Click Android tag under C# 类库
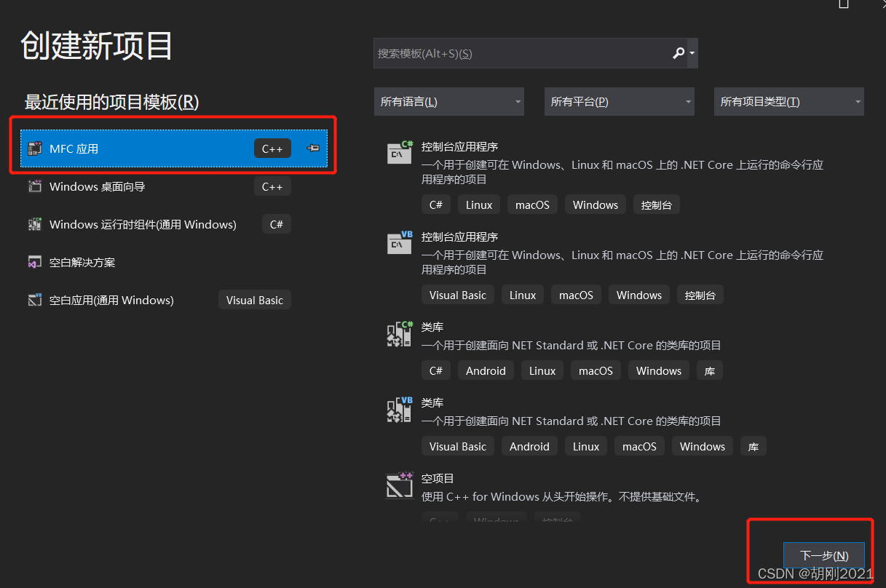This screenshot has height=588, width=886. click(x=486, y=370)
